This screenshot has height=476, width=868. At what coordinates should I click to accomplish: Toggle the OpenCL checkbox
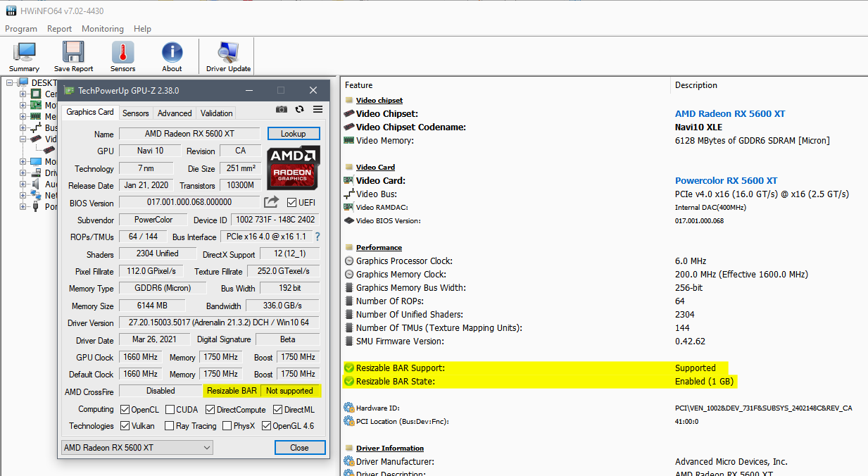pyautogui.click(x=125, y=409)
